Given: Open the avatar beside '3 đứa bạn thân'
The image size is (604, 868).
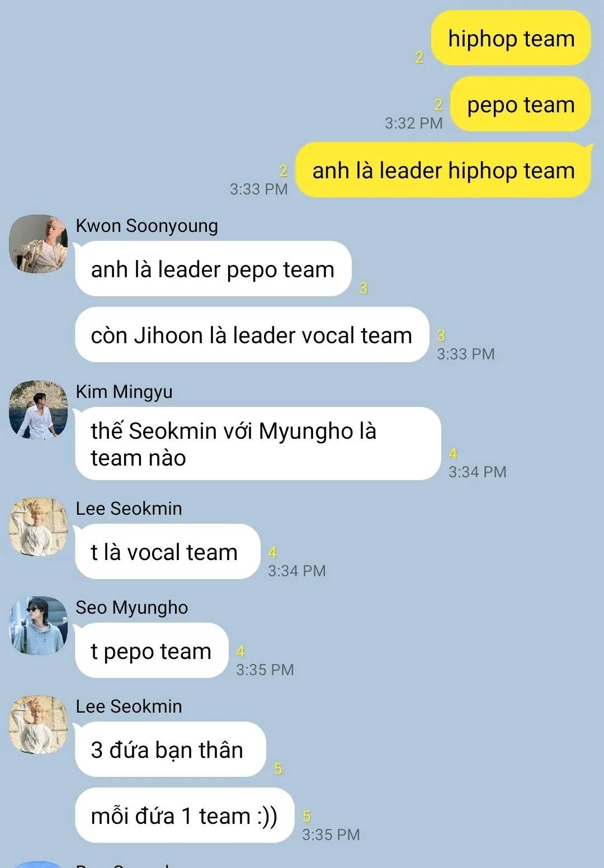Looking at the screenshot, I should point(38,724).
